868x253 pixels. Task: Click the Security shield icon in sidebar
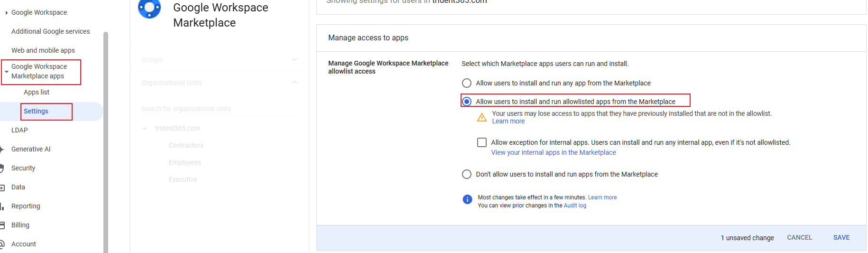point(2,168)
